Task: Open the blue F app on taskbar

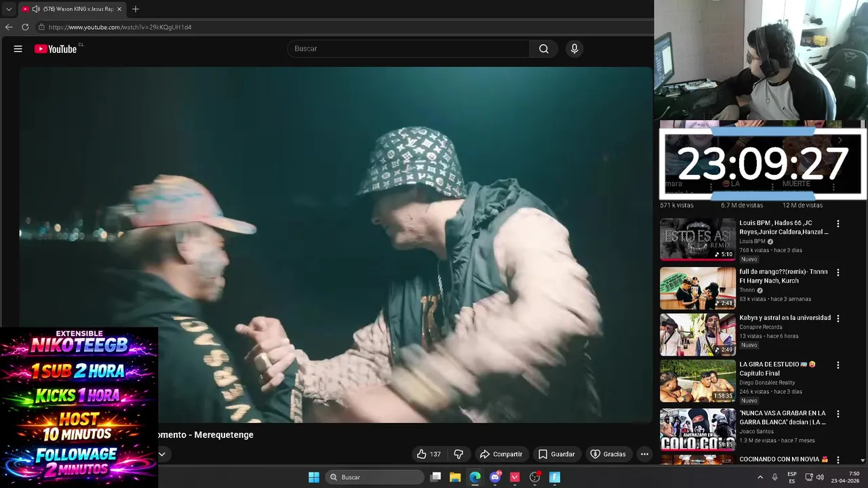Action: (x=555, y=477)
